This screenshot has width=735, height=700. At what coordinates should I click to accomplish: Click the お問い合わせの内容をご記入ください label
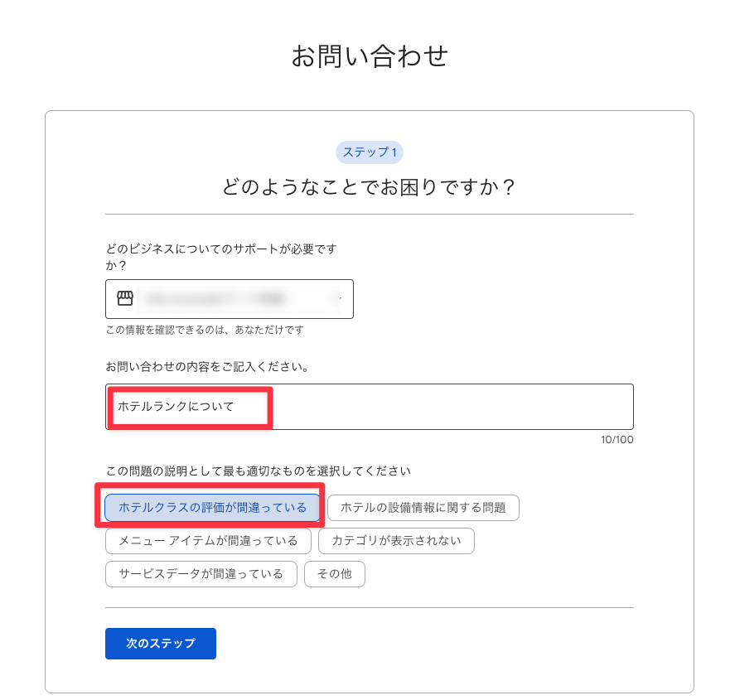(x=207, y=366)
